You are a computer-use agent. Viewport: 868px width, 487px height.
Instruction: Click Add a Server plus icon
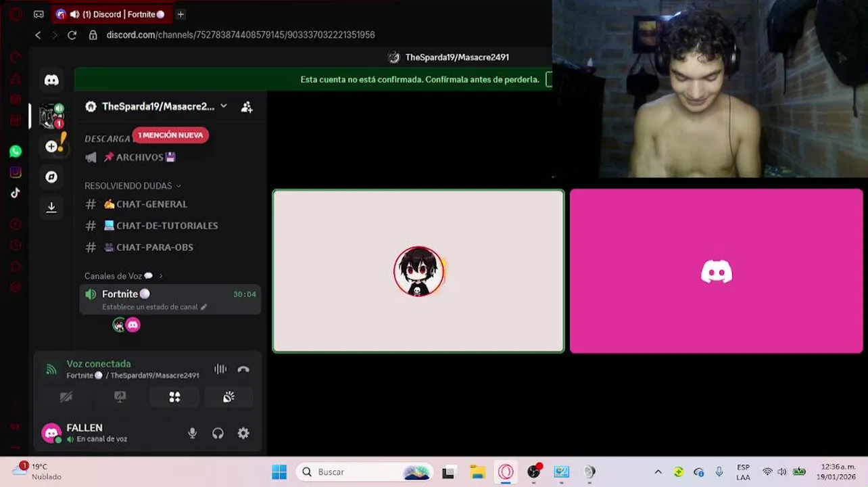(x=51, y=146)
